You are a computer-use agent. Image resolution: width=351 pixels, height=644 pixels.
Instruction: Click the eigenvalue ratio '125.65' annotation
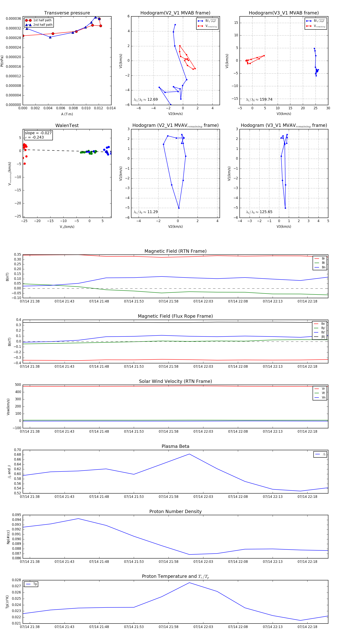259,212
